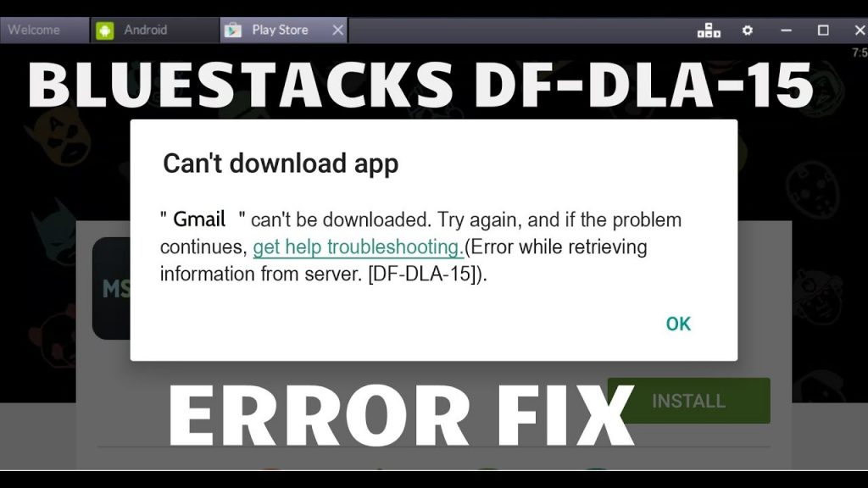Close the Play Store tab
Image resolution: width=868 pixels, height=488 pixels.
point(337,30)
